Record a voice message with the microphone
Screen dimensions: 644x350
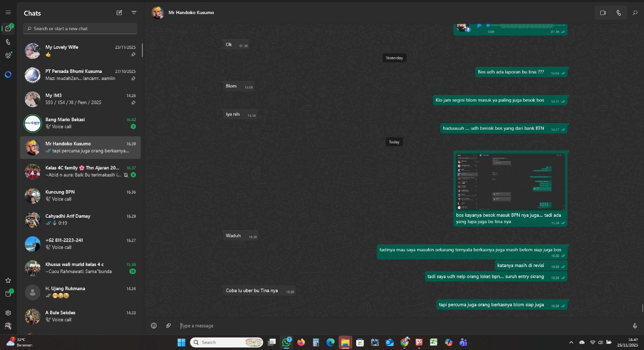(634, 326)
